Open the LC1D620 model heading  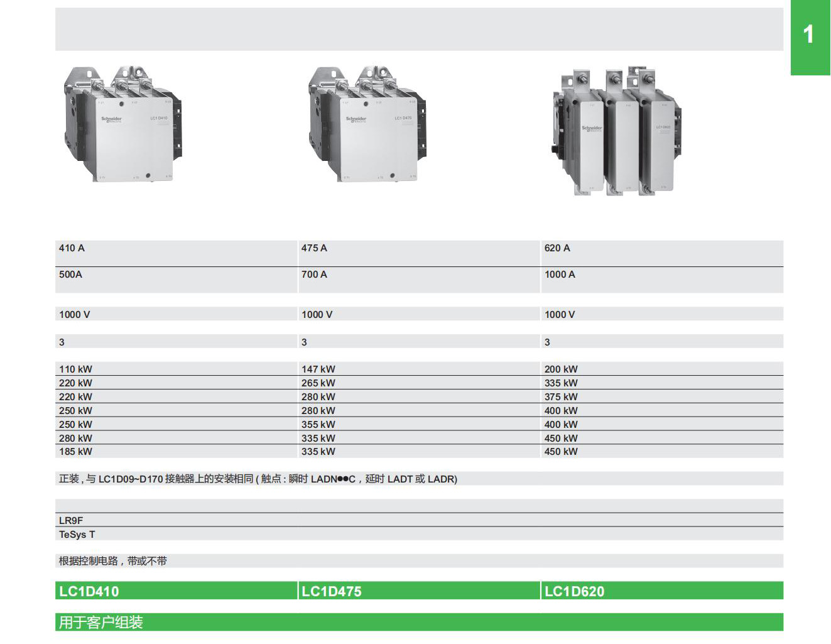tap(574, 591)
